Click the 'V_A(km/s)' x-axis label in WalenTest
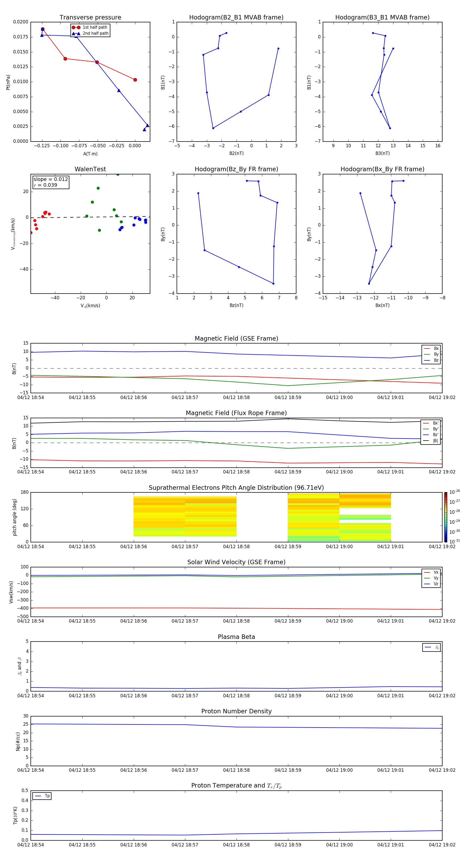Viewport: 473px width, 868px height. pos(90,306)
